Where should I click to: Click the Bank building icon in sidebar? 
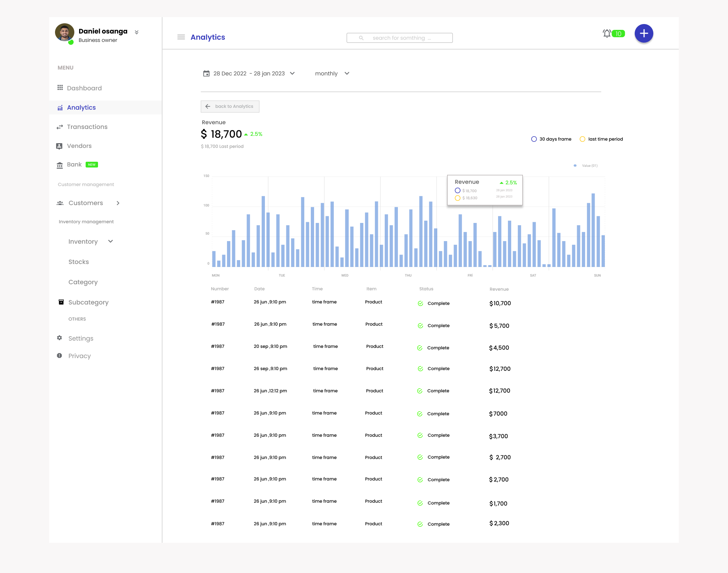(x=60, y=165)
